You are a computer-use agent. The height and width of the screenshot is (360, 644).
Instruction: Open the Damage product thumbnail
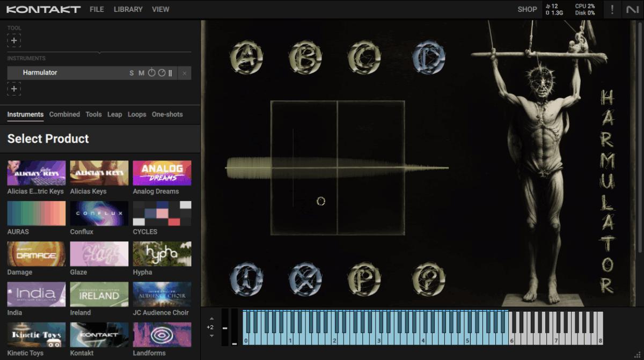tap(36, 254)
